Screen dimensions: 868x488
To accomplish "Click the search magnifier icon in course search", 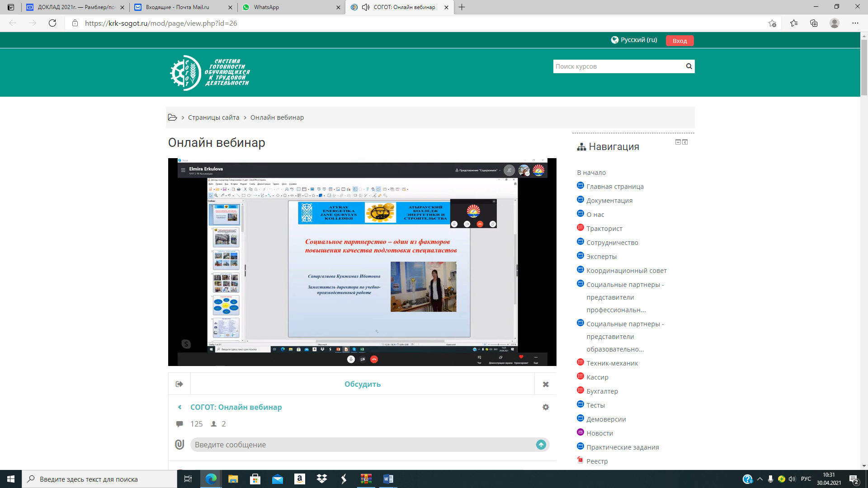I will 689,66.
